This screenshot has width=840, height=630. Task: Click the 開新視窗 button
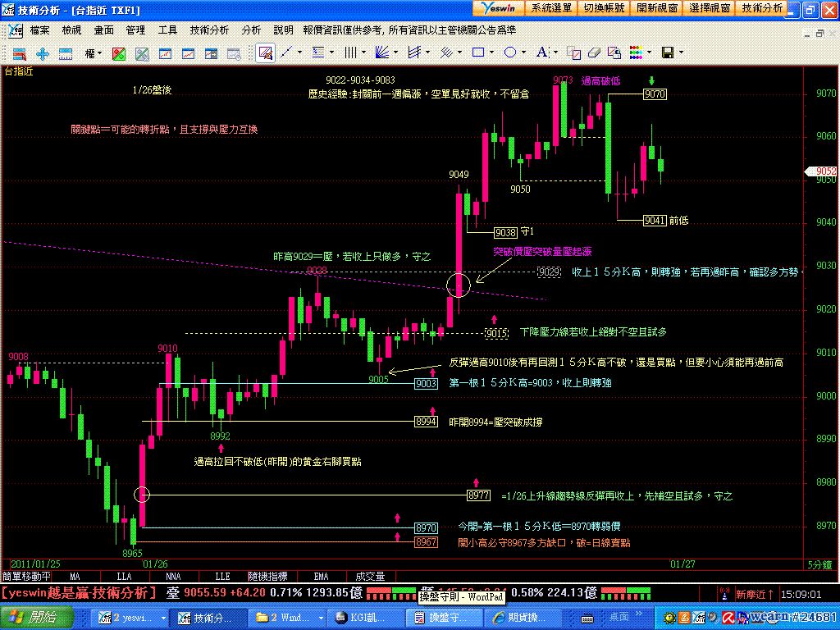tap(657, 8)
